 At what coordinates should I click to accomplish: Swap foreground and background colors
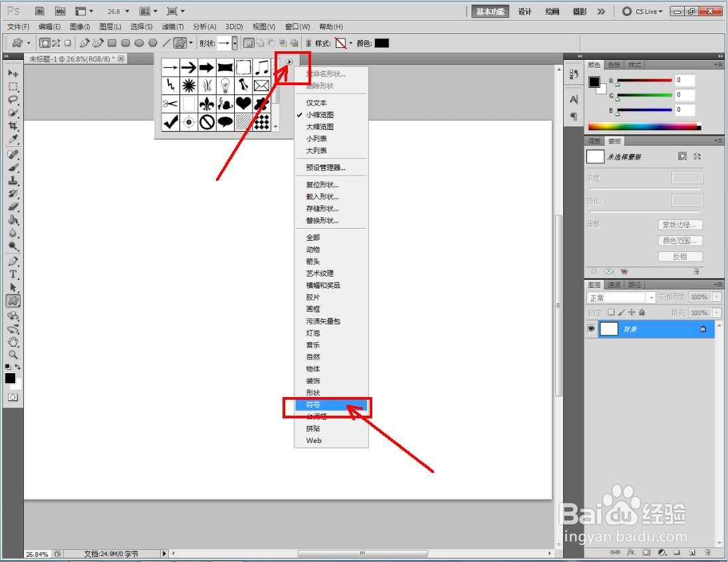[18, 367]
